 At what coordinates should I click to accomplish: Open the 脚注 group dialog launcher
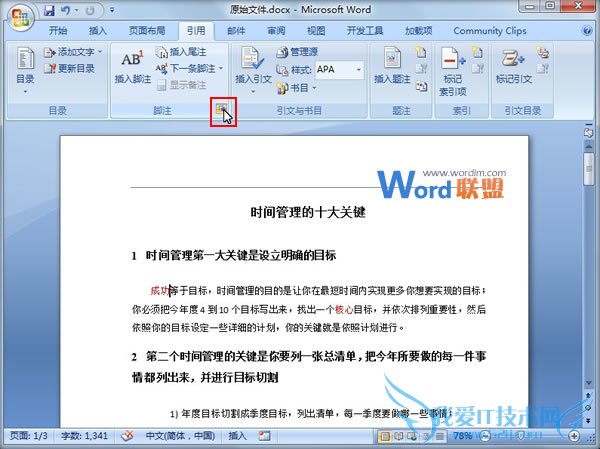point(222,109)
